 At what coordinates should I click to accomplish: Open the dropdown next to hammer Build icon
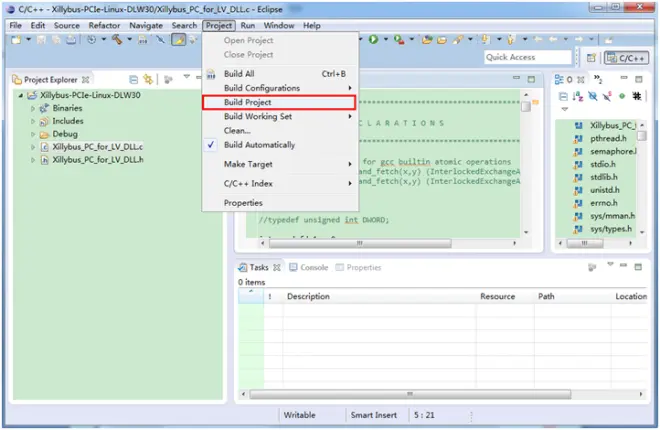[129, 40]
